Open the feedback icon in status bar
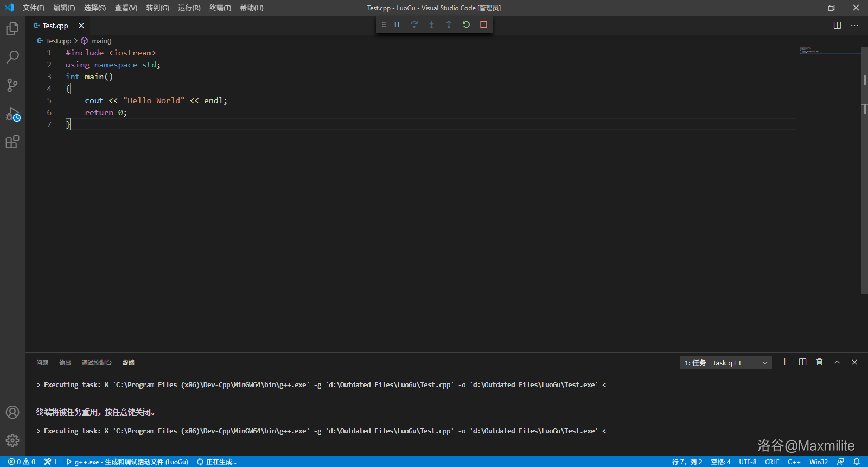This screenshot has height=467, width=868. [840, 462]
